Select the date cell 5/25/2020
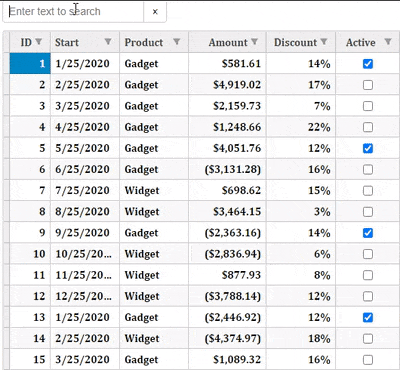The width and height of the screenshot is (400, 370). click(x=85, y=148)
